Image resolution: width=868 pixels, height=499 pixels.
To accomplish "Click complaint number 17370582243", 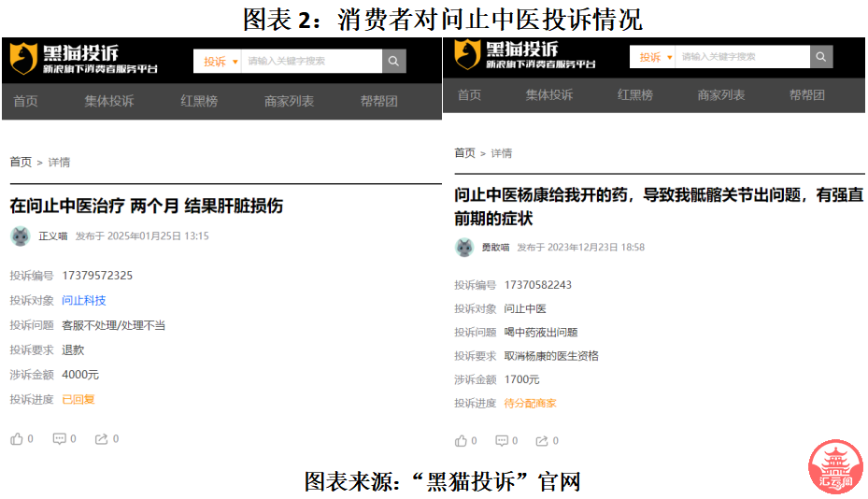I will pyautogui.click(x=538, y=285).
